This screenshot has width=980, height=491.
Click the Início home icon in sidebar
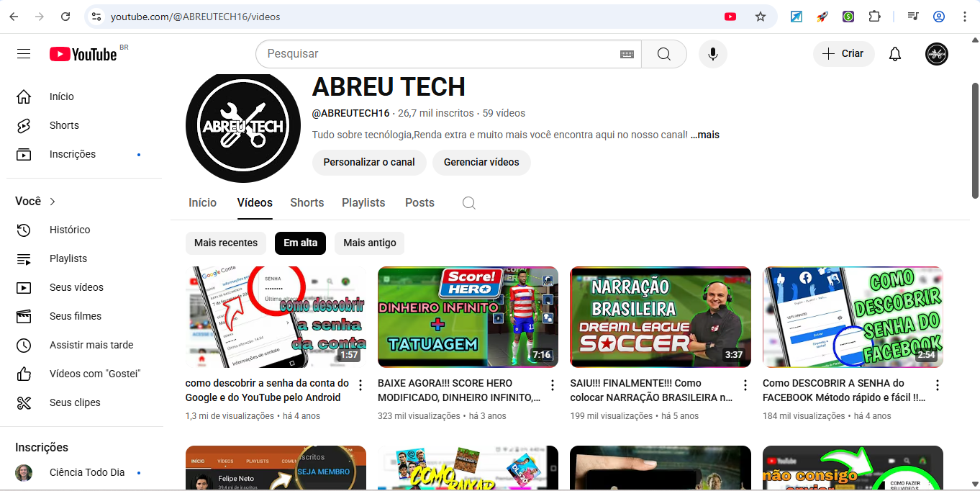tap(24, 96)
